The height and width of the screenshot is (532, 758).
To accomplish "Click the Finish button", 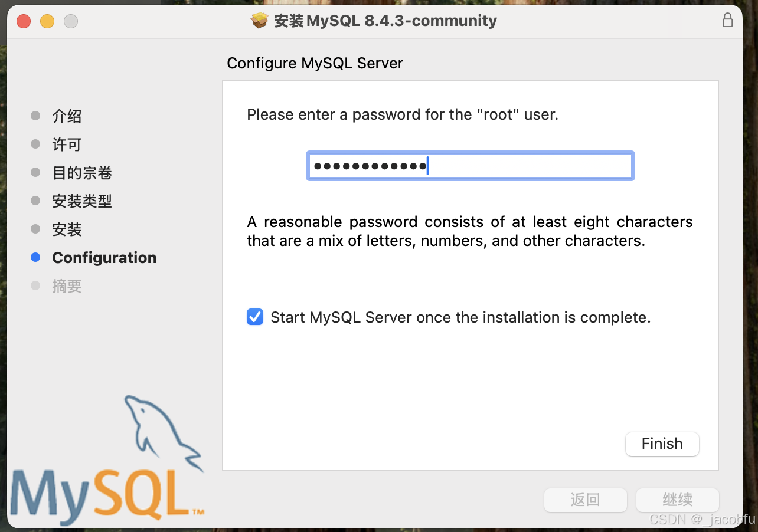I will [662, 444].
